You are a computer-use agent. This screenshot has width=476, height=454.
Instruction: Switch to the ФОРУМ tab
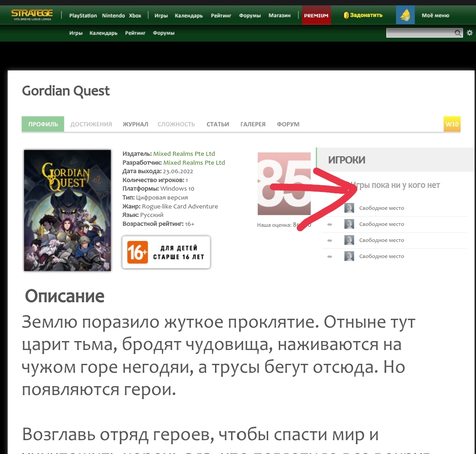(288, 124)
